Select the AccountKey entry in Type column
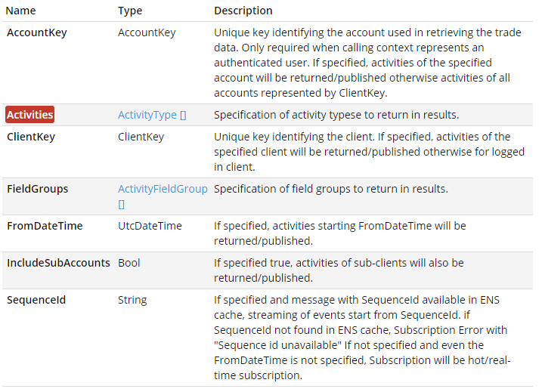 (147, 33)
